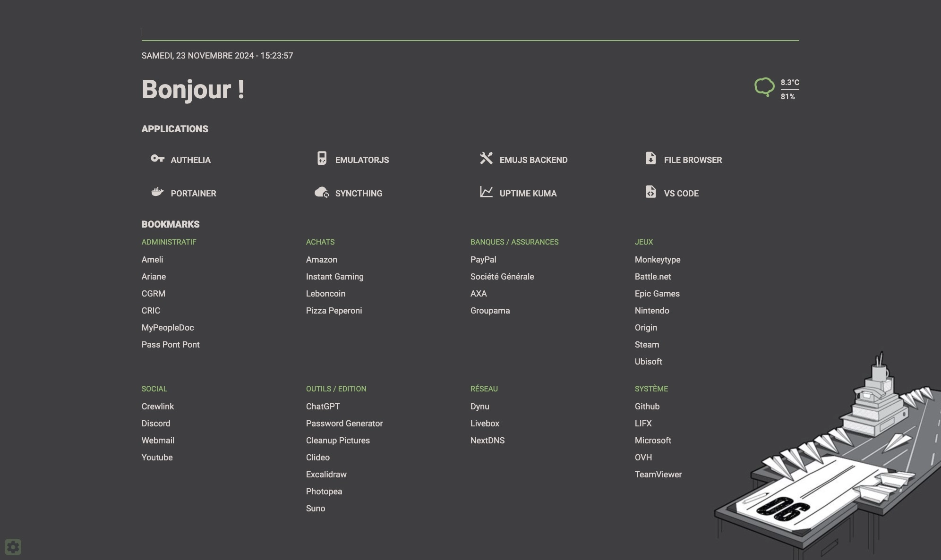The width and height of the screenshot is (941, 560).
Task: Open the Monkeytype bookmark
Action: (x=658, y=260)
